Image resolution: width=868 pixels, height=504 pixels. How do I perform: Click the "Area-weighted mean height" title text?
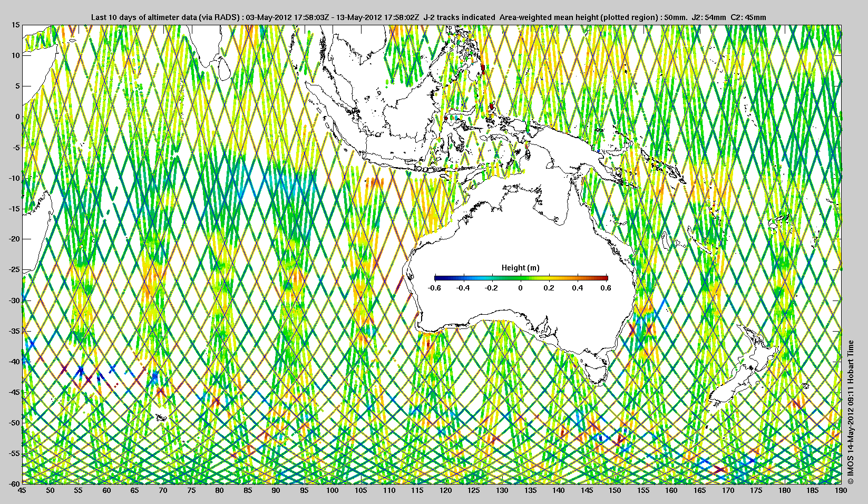pos(548,17)
